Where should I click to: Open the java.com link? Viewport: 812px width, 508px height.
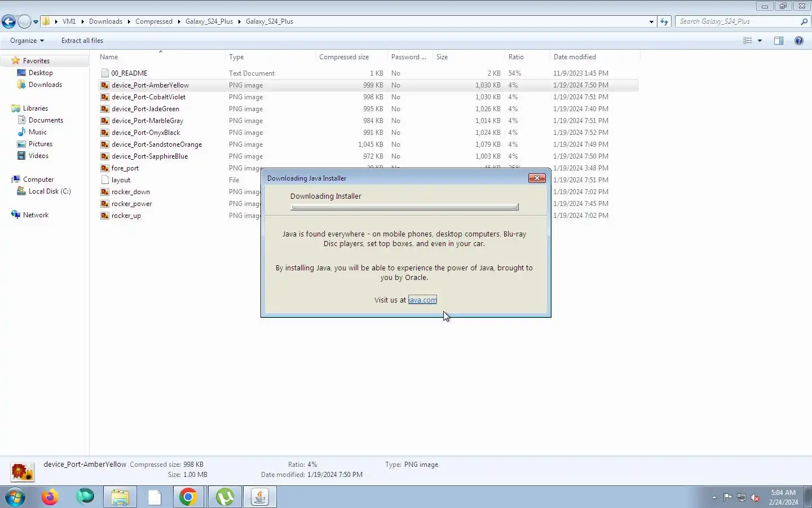pos(422,300)
